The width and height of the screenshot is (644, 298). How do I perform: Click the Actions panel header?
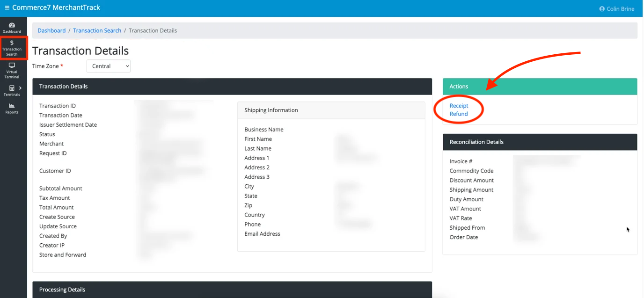[458, 86]
